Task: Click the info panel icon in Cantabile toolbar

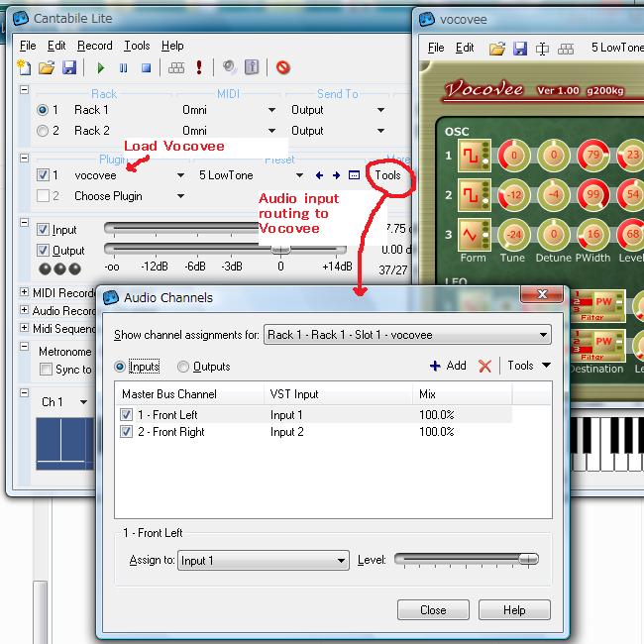Action: [x=252, y=67]
